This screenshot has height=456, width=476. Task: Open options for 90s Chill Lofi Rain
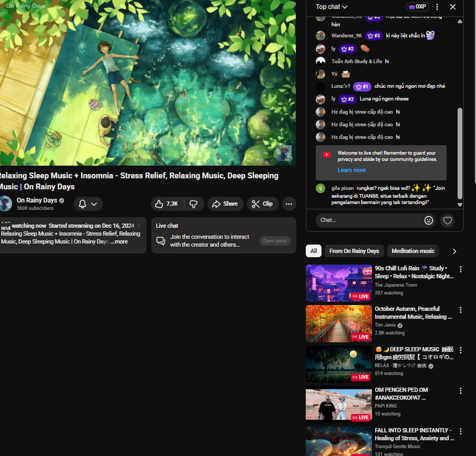pos(461,269)
